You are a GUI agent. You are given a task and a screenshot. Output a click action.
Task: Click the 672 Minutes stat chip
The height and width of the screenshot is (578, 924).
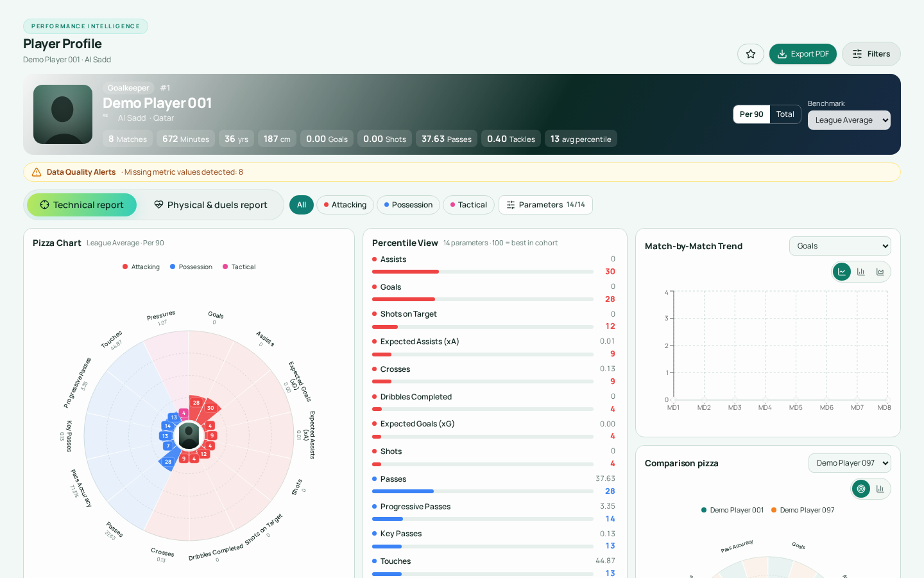point(185,139)
